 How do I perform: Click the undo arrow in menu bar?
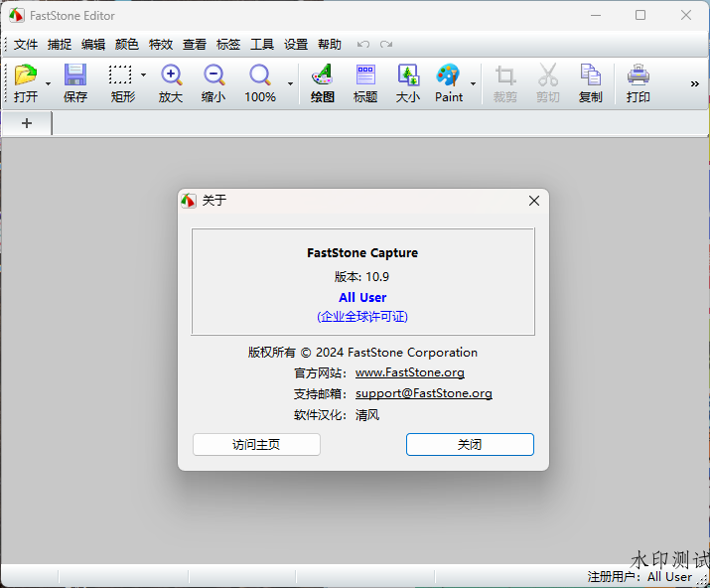(x=363, y=45)
